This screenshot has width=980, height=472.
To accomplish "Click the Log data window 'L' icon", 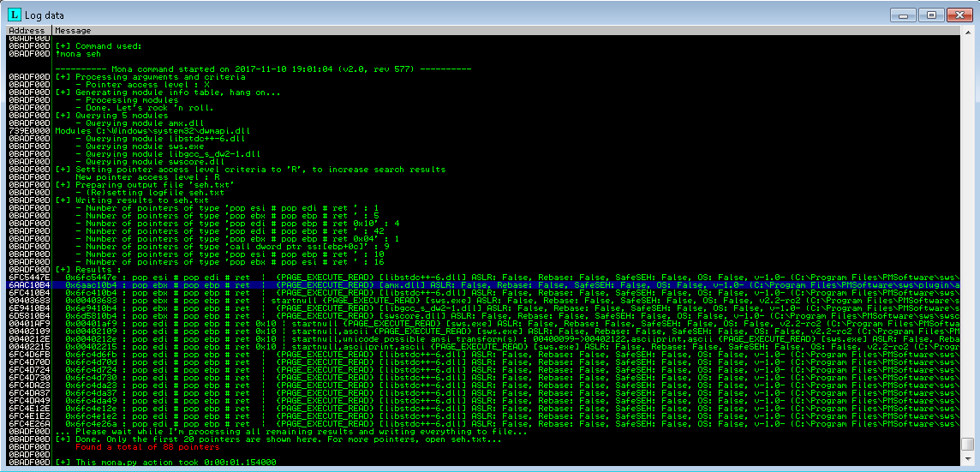I will [x=15, y=15].
